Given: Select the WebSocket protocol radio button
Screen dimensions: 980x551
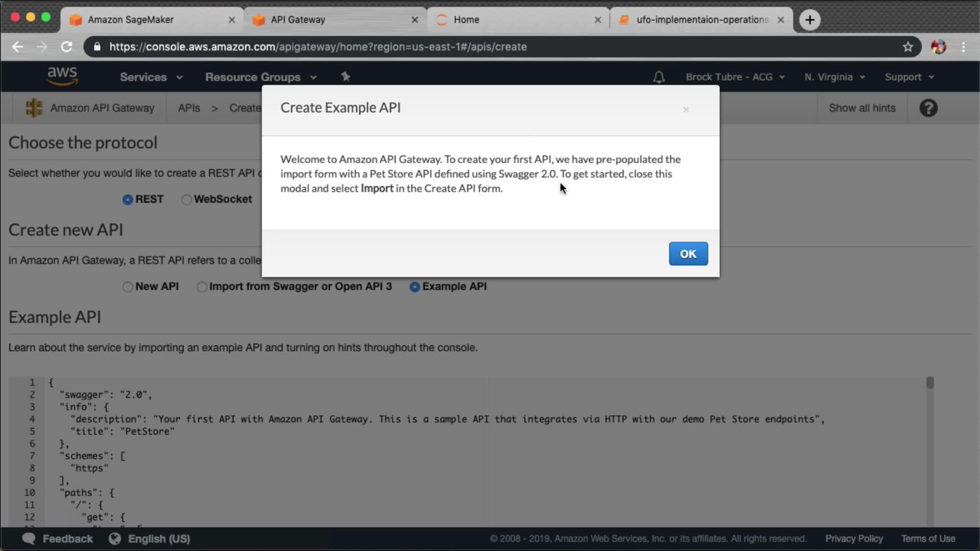Looking at the screenshot, I should click(186, 199).
